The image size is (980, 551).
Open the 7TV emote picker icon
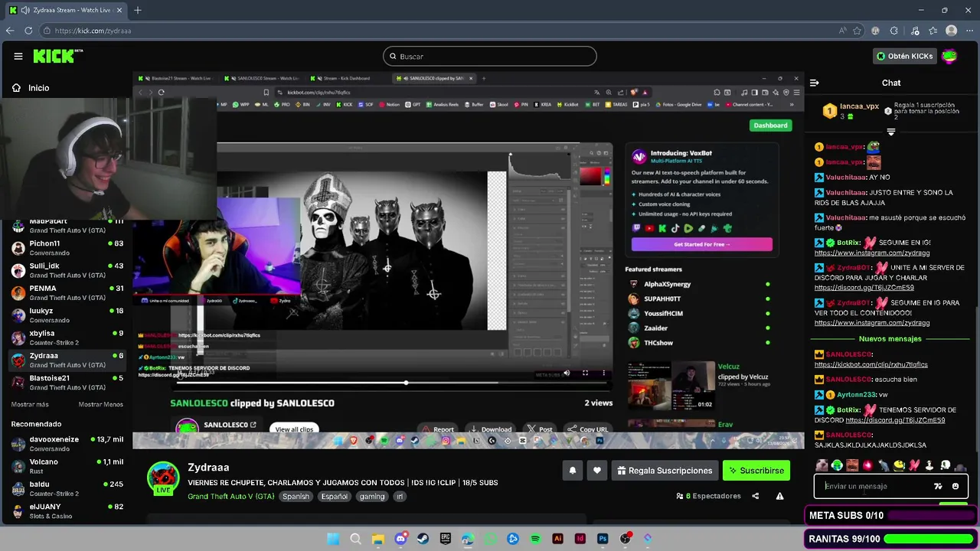[x=938, y=486]
